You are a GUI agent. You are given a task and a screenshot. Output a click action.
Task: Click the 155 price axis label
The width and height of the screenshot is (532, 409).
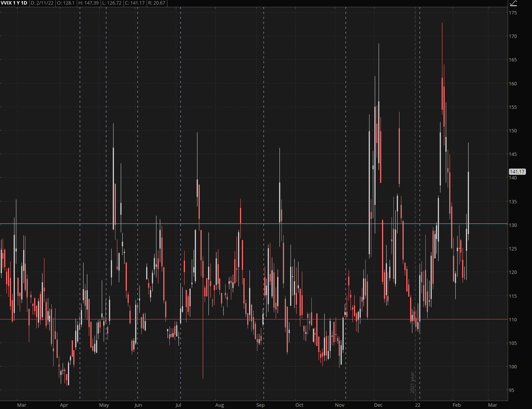513,107
